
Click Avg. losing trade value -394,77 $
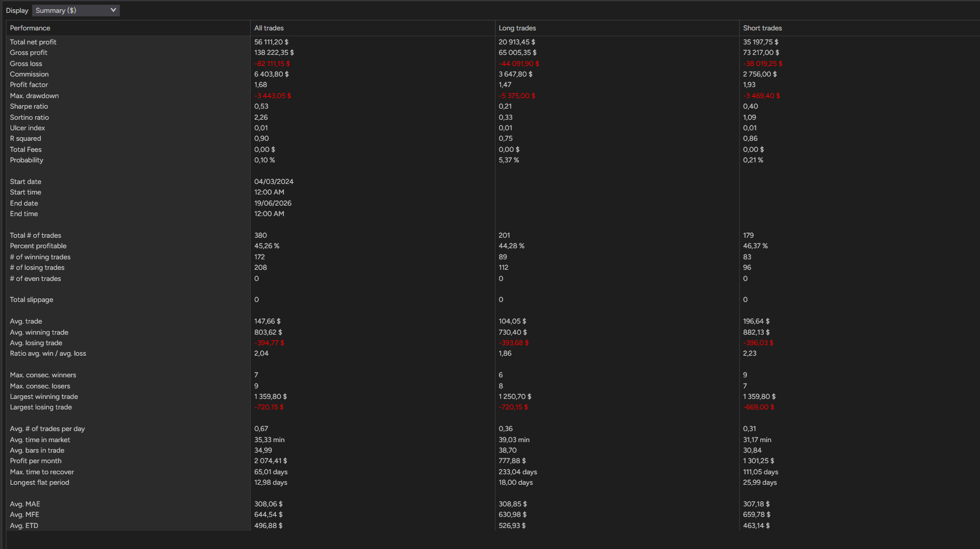pyautogui.click(x=269, y=343)
